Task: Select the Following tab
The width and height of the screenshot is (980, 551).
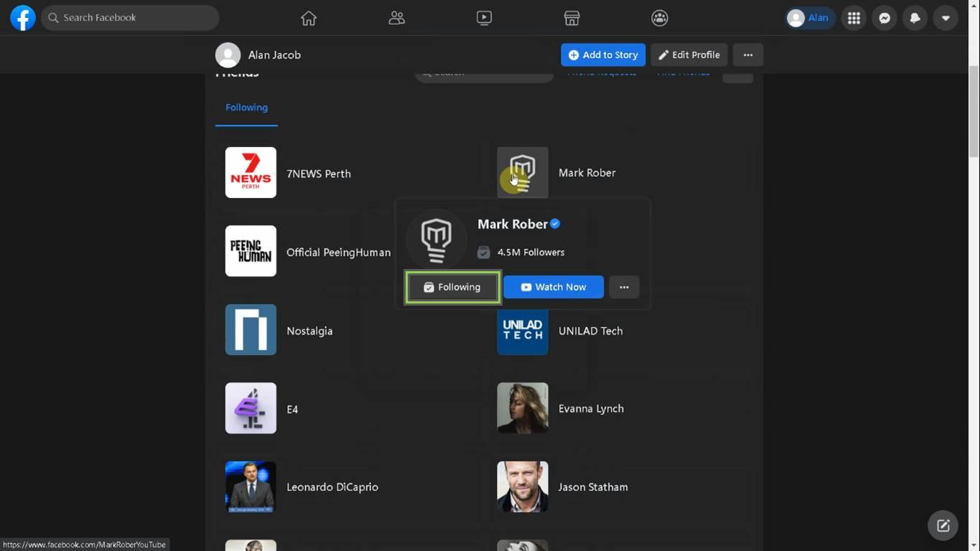Action: (x=246, y=108)
